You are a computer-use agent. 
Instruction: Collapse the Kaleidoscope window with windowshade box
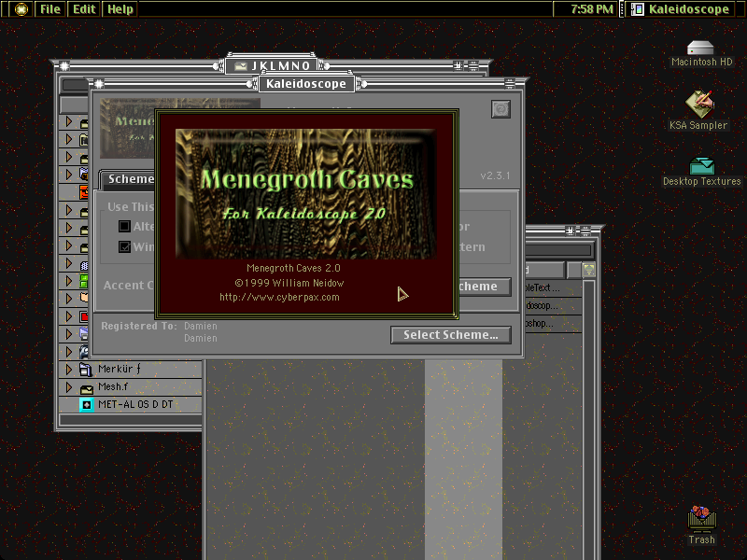pyautogui.click(x=509, y=84)
